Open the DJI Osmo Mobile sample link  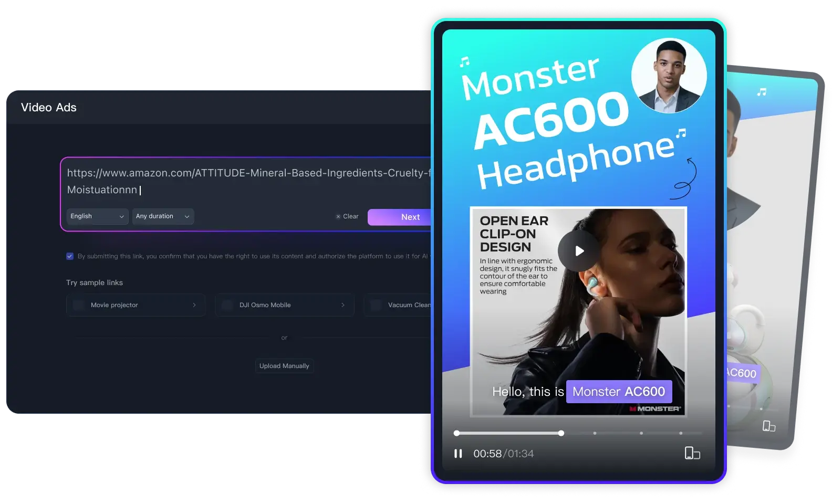[x=284, y=305]
